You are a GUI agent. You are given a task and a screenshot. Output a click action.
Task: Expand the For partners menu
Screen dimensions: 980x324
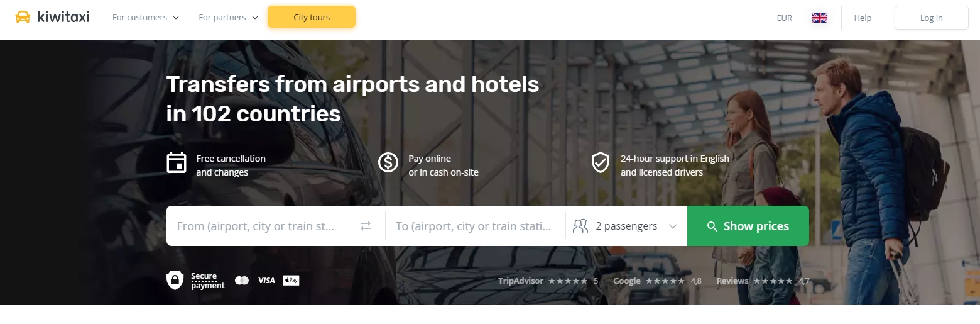click(x=228, y=18)
